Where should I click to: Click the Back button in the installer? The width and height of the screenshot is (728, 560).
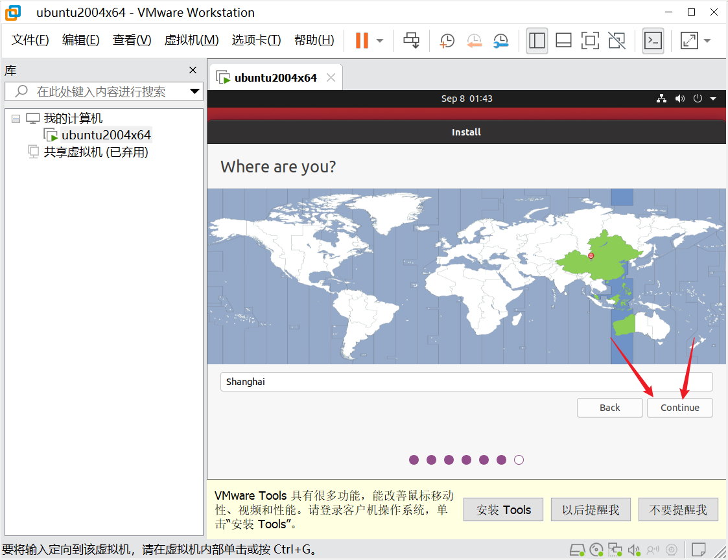609,408
